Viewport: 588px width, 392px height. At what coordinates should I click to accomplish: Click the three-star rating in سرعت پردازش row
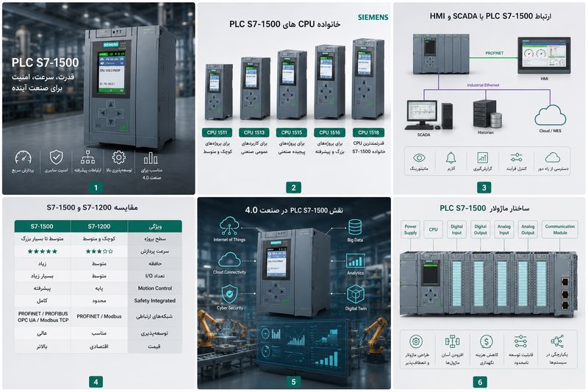point(99,252)
